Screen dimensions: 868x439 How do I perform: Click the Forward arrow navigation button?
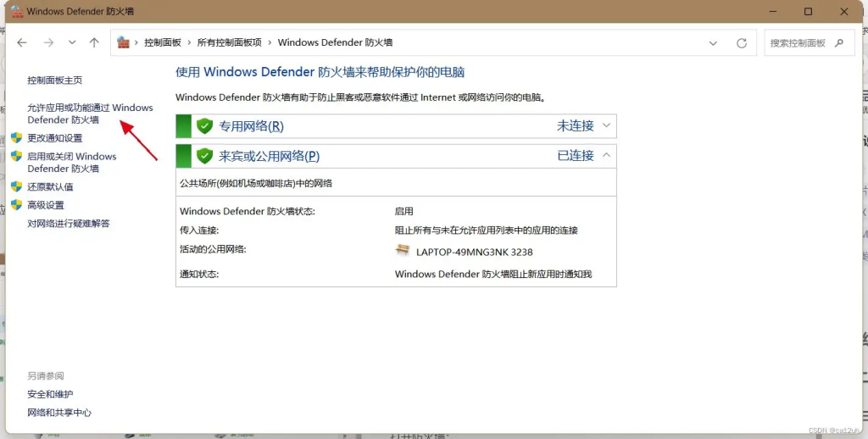coord(48,42)
